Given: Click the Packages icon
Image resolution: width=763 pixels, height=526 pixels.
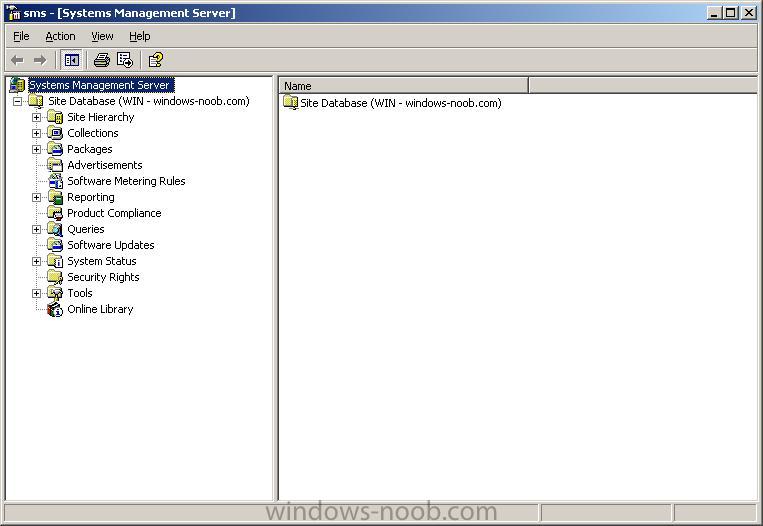Looking at the screenshot, I should 55,149.
